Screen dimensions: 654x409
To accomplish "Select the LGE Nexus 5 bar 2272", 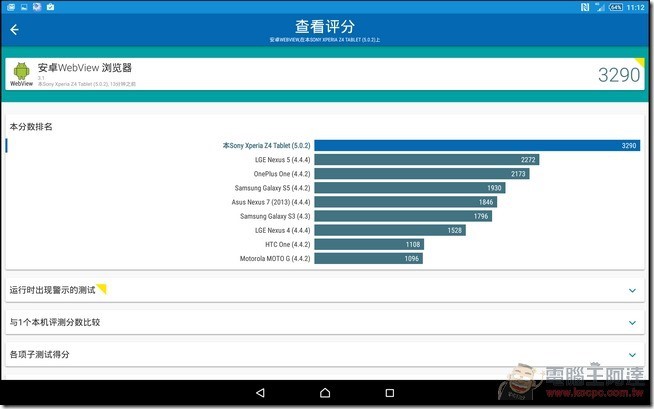I will tap(427, 160).
